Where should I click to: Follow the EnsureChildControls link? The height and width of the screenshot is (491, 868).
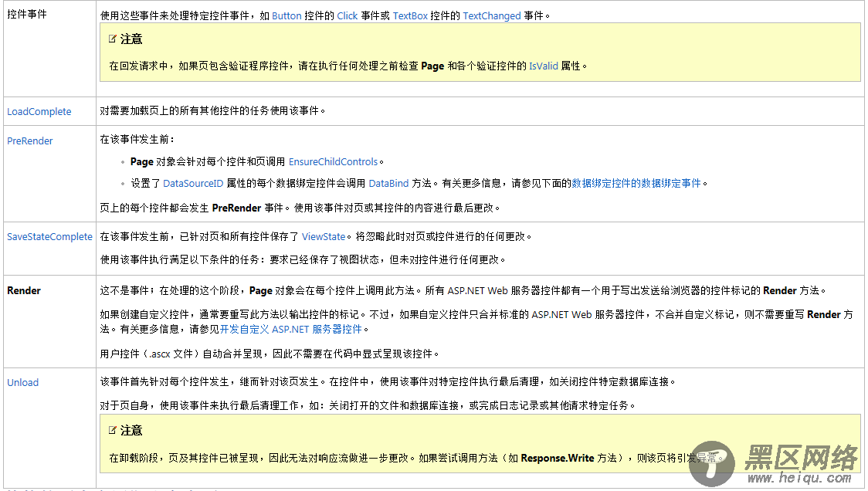pos(334,161)
